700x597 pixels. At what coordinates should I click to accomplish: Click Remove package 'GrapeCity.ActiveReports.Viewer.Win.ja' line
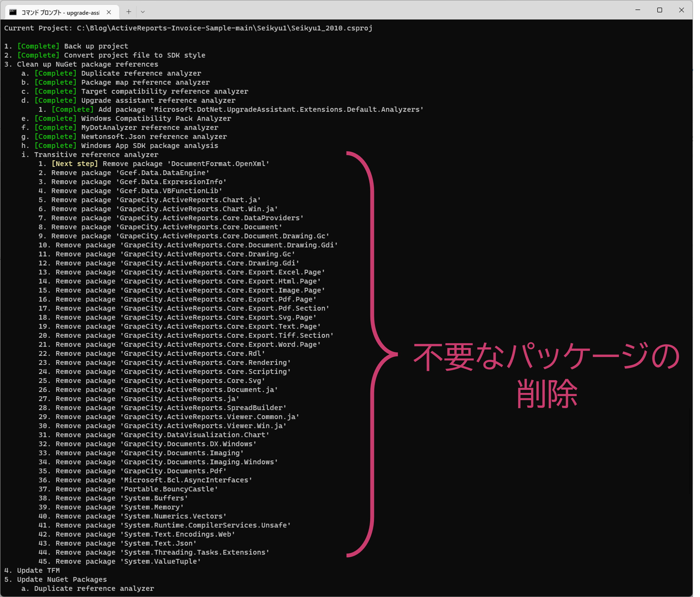162,426
